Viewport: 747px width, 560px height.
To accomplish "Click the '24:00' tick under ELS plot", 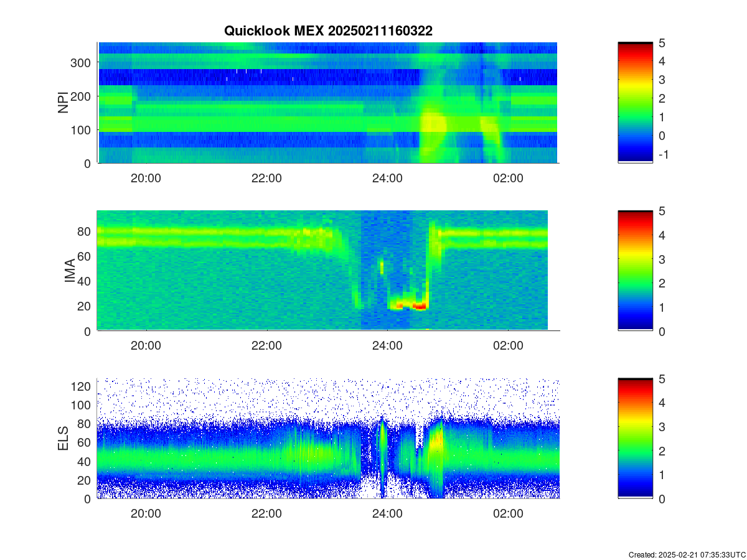I will click(387, 513).
